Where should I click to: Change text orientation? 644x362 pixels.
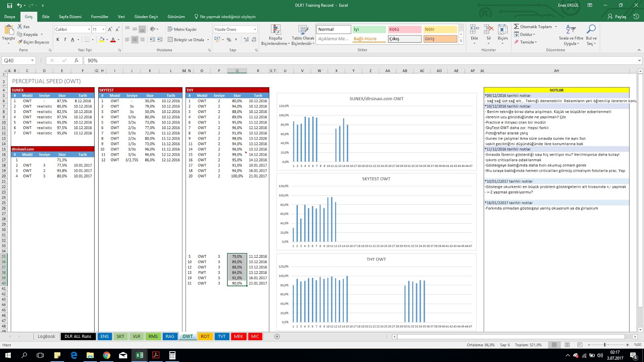tap(153, 29)
